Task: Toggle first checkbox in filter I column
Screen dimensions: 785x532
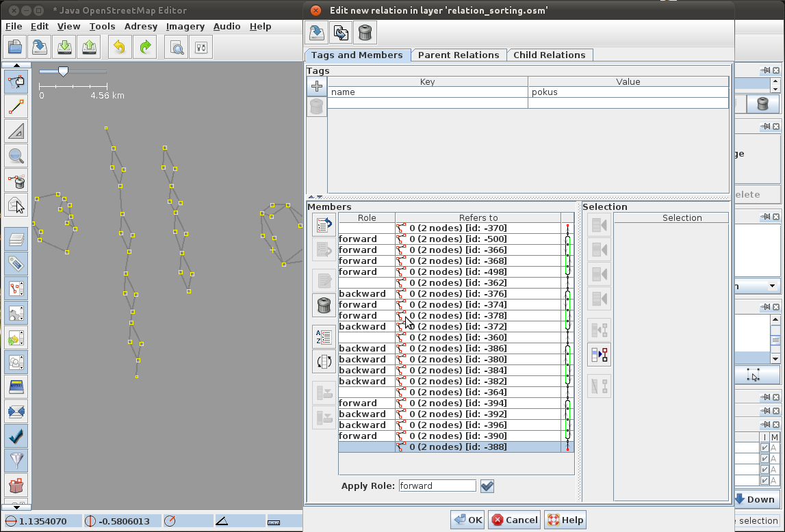Action: (x=764, y=448)
